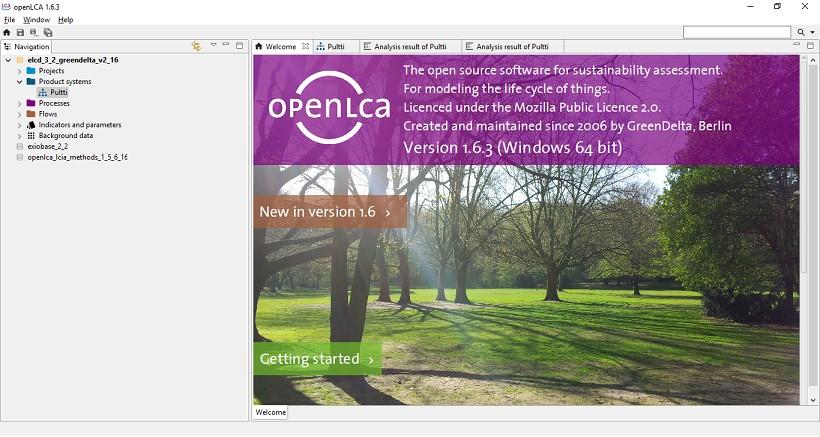Select the Welcome editor tab
The image size is (820, 437).
click(x=281, y=47)
